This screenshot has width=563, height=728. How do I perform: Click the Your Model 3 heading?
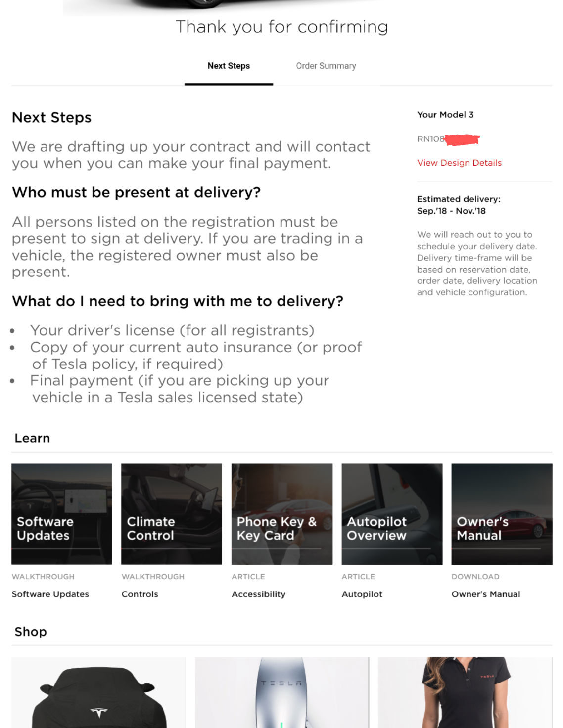445,115
